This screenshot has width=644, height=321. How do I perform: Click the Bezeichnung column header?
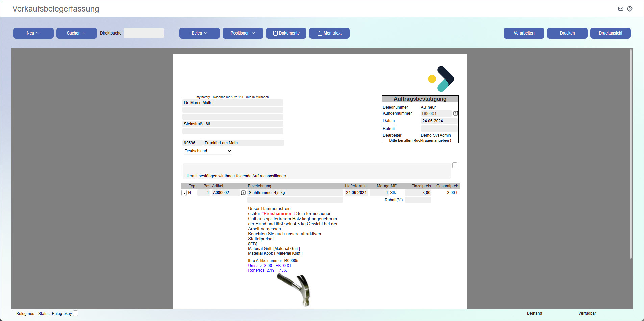point(259,186)
